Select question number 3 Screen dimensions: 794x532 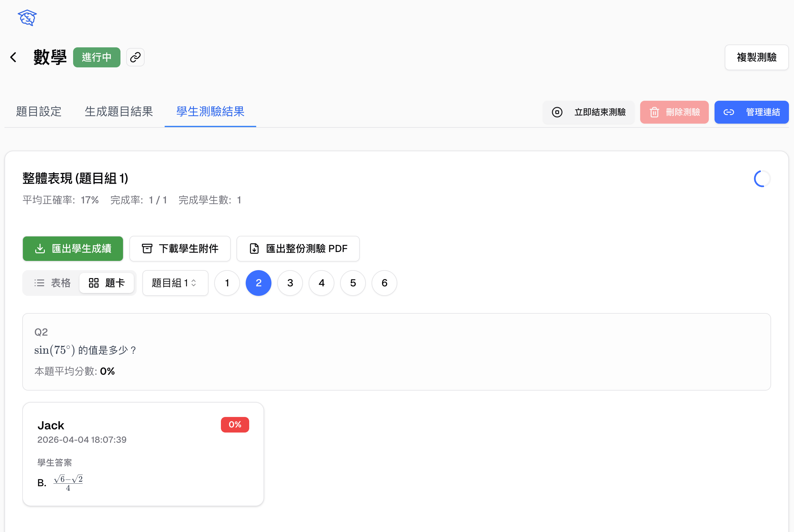pos(290,283)
